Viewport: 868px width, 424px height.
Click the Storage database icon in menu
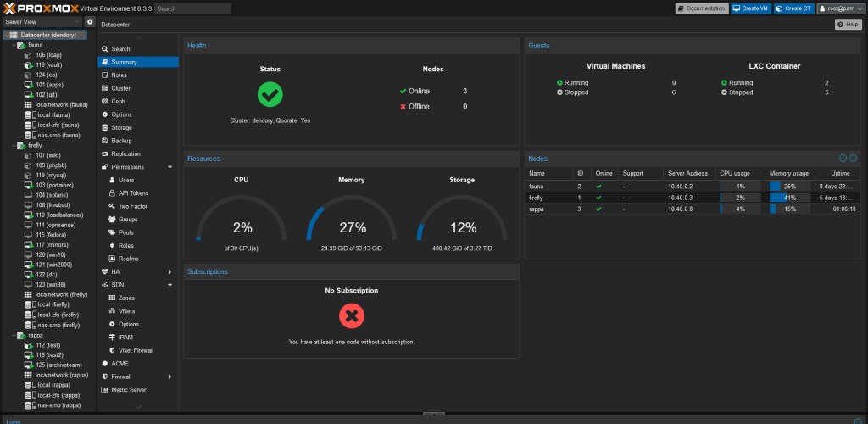pyautogui.click(x=105, y=127)
